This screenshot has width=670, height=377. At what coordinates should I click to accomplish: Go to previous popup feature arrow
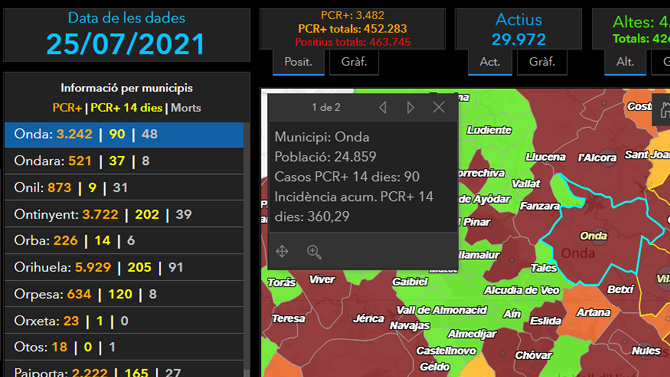(382, 107)
